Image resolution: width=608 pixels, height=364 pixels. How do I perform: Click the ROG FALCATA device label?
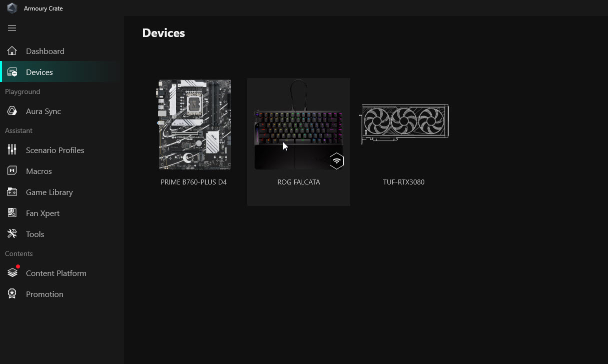[x=299, y=182]
